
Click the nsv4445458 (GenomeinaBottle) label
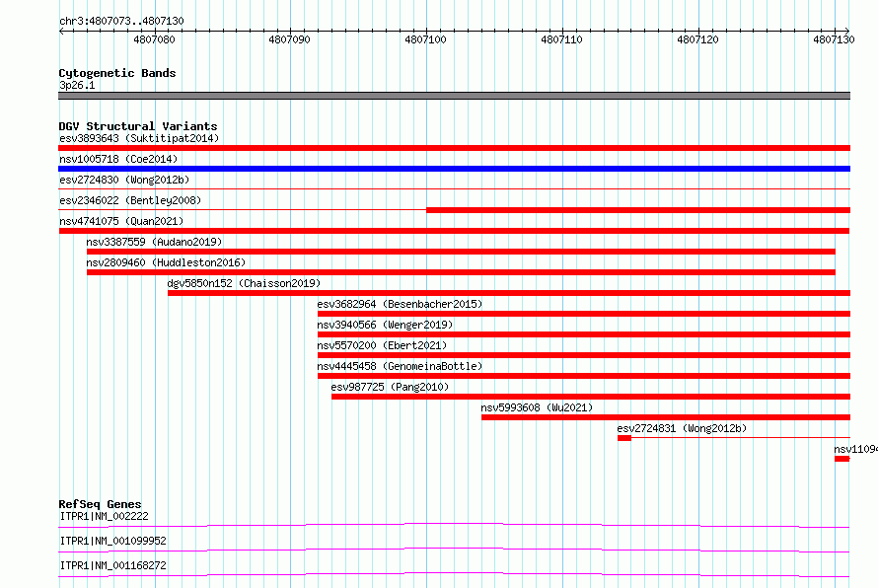coord(400,366)
